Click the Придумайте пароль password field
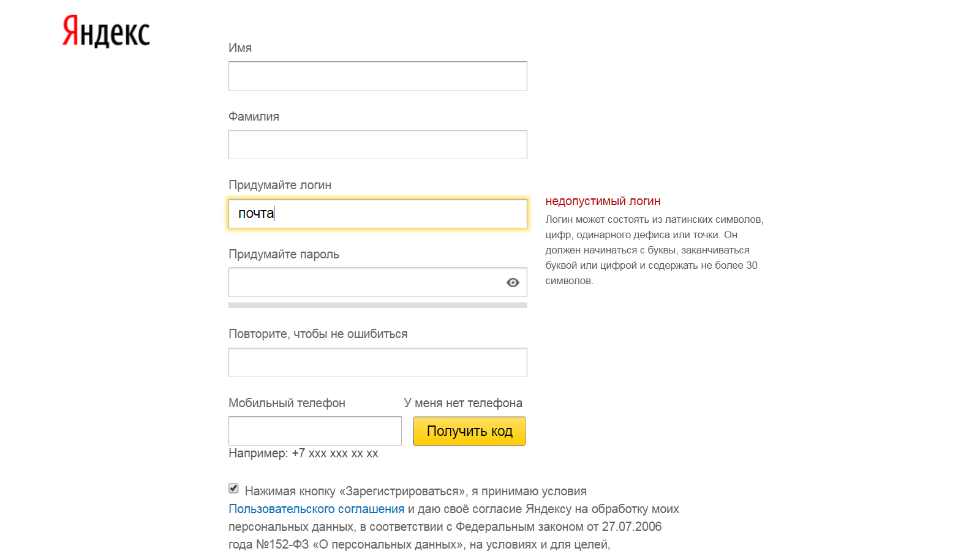This screenshot has height=551, width=980. click(x=365, y=282)
